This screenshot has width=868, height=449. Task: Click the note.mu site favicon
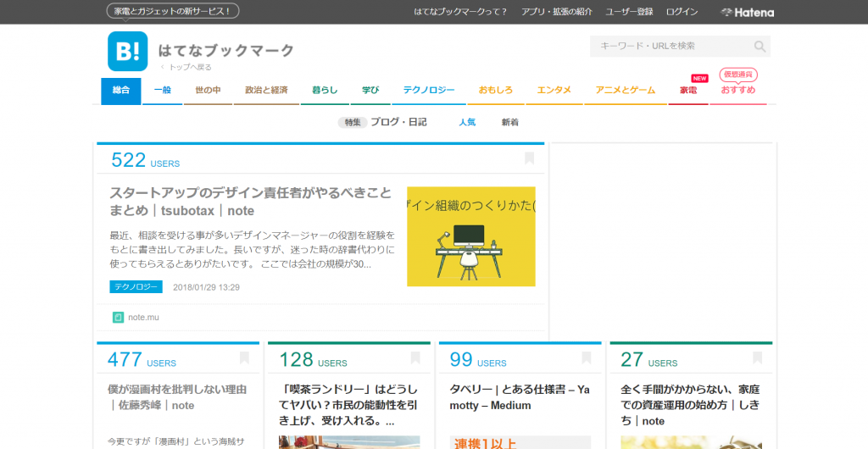click(118, 318)
